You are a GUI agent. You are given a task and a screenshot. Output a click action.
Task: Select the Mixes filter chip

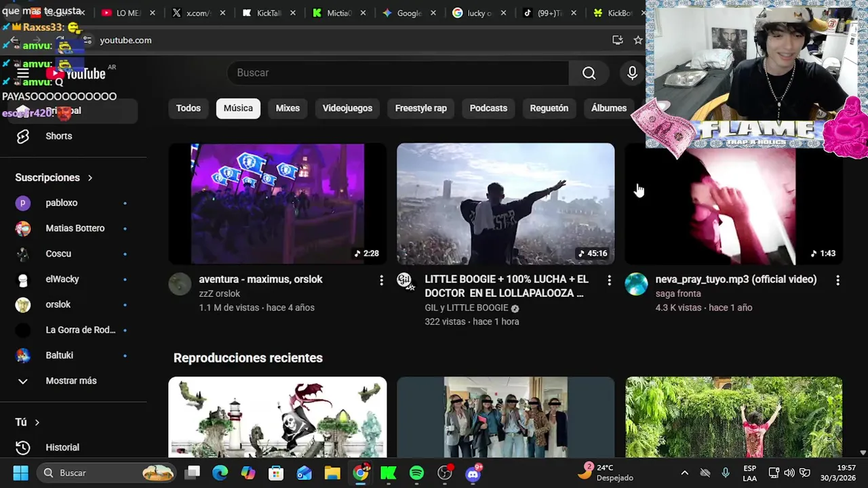coord(288,108)
